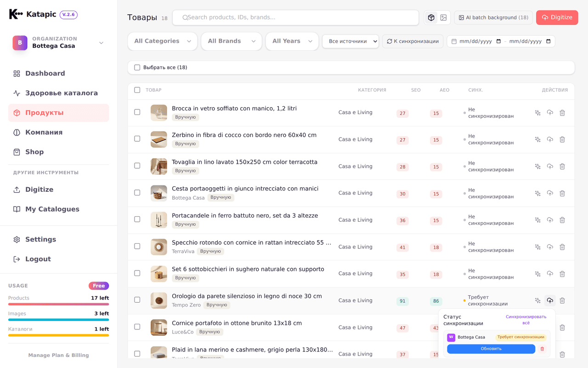
Task: Open the Cornice portafoto product thumbnail
Action: tap(159, 328)
